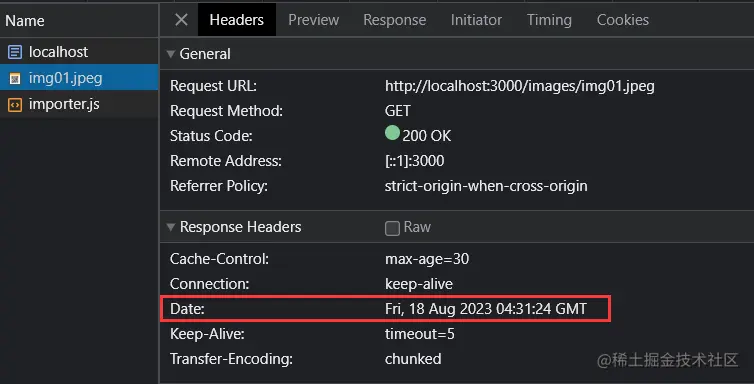Open the Initiator tab
The image size is (754, 384).
tap(476, 20)
